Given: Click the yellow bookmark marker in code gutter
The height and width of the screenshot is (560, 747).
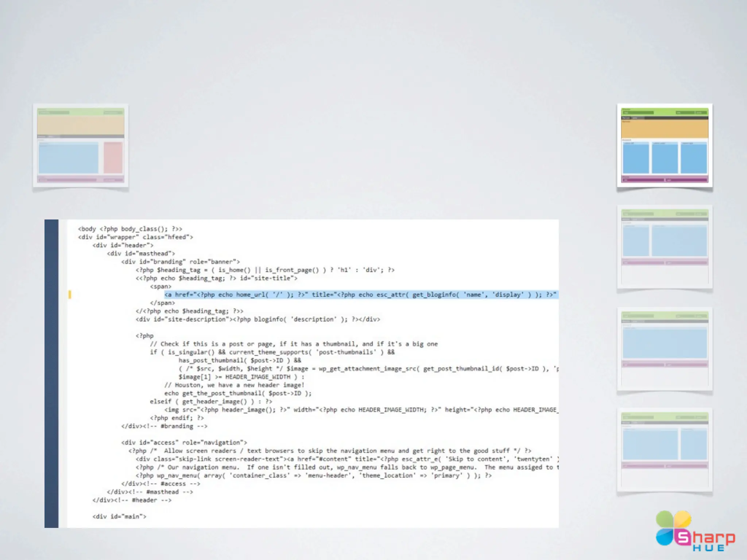Looking at the screenshot, I should coord(70,295).
